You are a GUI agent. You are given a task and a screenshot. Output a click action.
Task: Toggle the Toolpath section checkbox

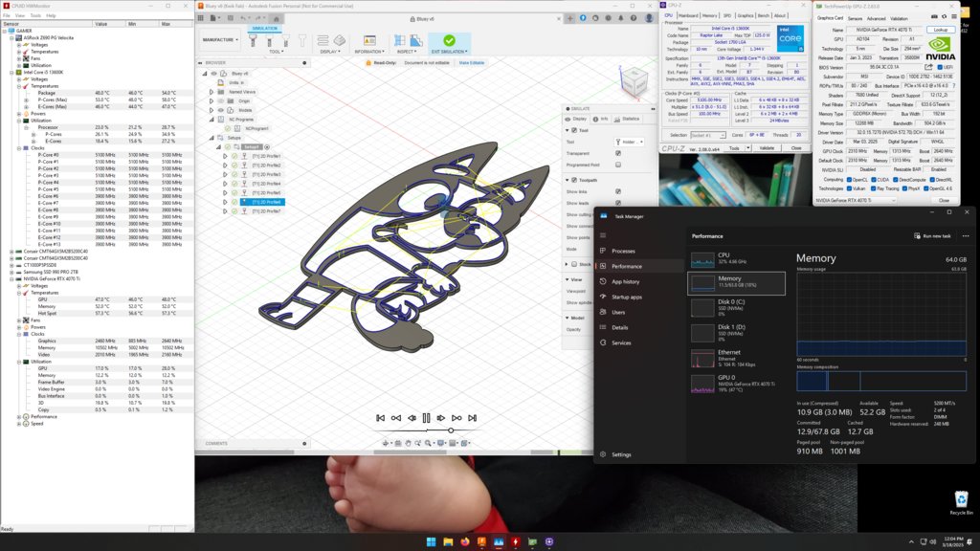pyautogui.click(x=574, y=180)
